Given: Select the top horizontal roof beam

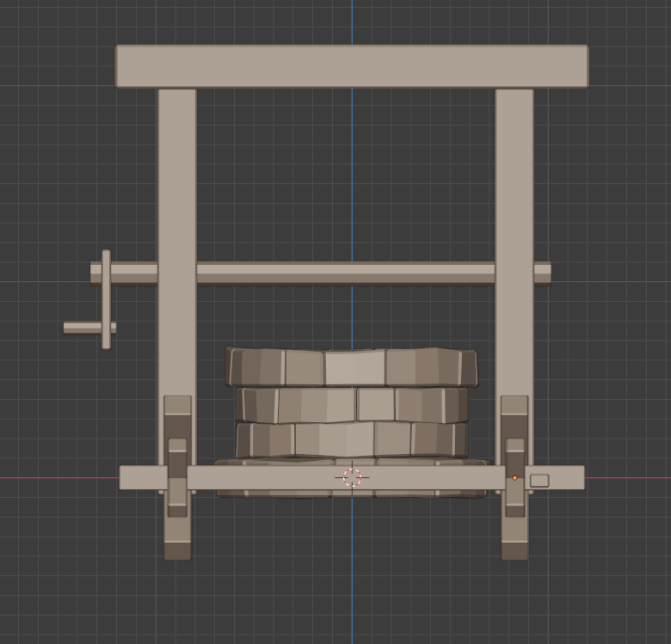Looking at the screenshot, I should pos(352,67).
